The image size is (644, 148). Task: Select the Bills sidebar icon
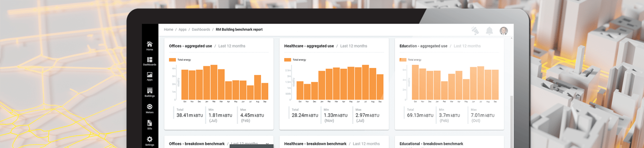(150, 124)
